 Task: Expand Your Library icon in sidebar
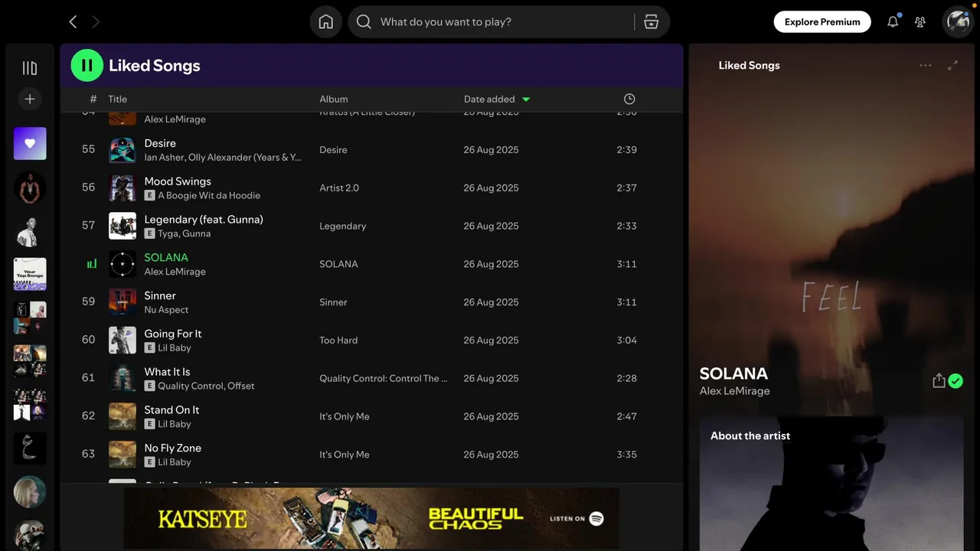point(30,68)
